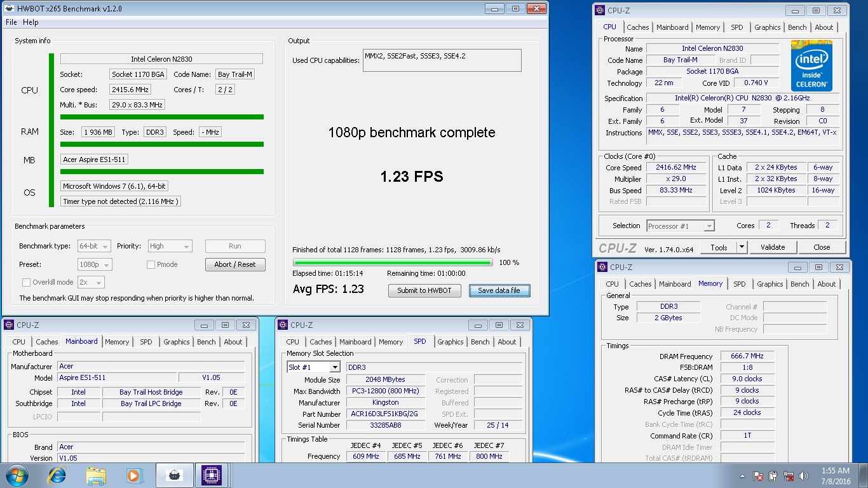
Task: Open Bench tab in CPU-Z CPU window
Action: [x=797, y=27]
